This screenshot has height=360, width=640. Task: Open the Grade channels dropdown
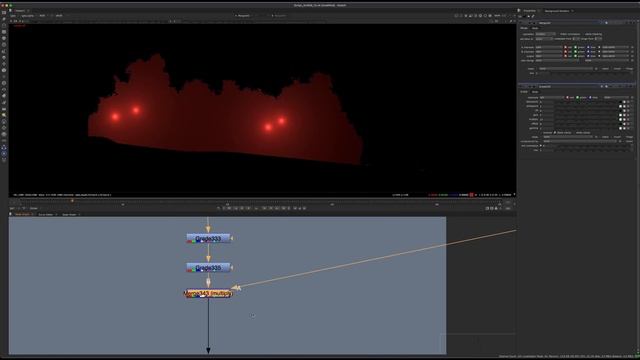(x=551, y=98)
